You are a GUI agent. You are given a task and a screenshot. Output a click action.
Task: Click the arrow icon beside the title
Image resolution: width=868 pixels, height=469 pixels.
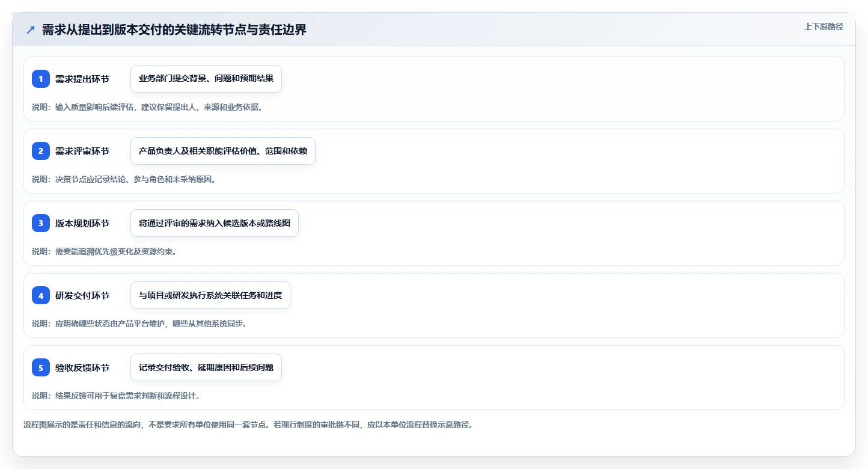tap(31, 29)
